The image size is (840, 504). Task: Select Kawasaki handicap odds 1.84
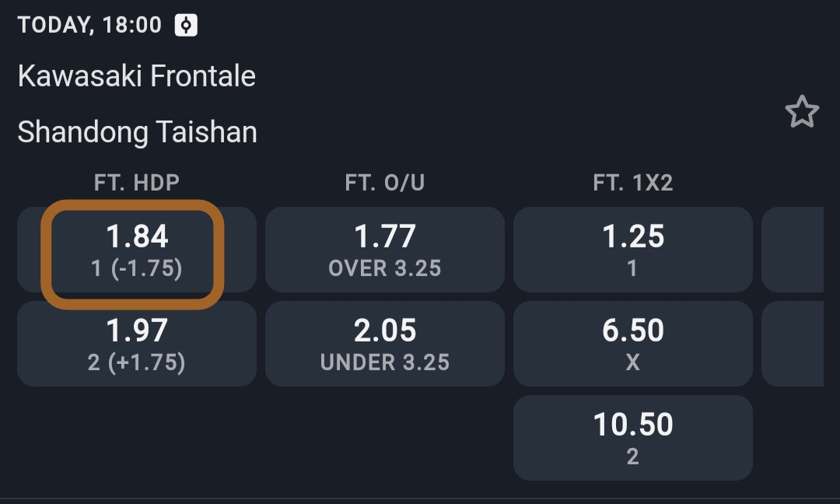point(136,249)
